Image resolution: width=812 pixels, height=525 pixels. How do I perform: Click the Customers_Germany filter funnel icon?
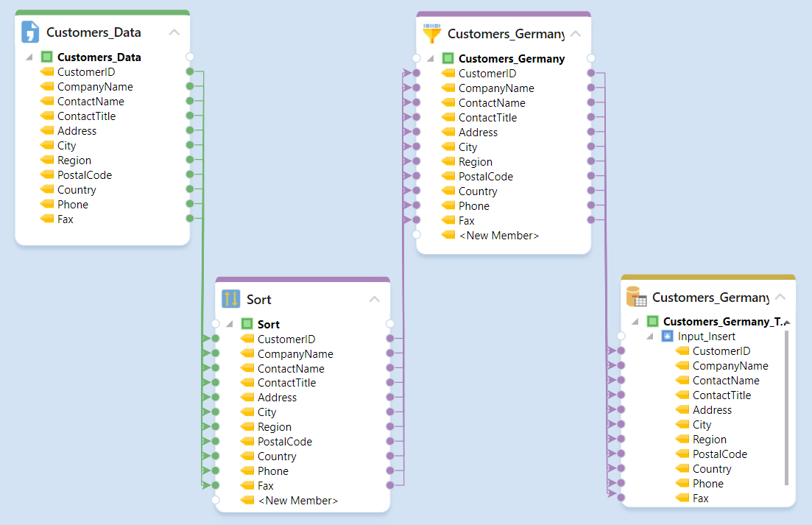click(431, 34)
